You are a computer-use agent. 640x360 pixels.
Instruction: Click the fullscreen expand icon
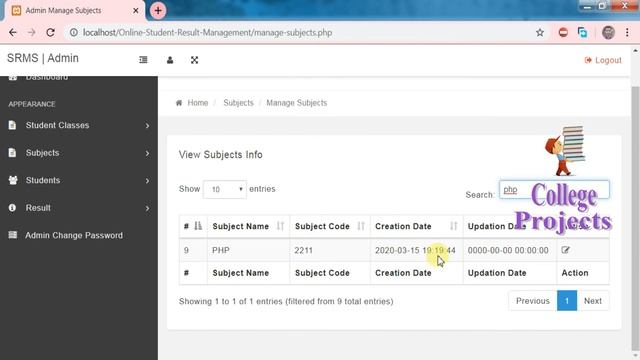pos(194,60)
